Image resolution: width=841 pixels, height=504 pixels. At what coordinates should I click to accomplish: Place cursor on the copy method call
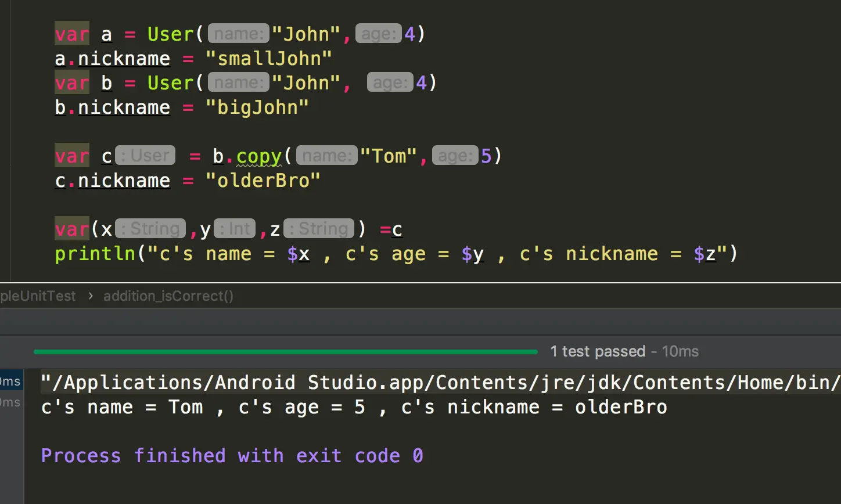[259, 156]
